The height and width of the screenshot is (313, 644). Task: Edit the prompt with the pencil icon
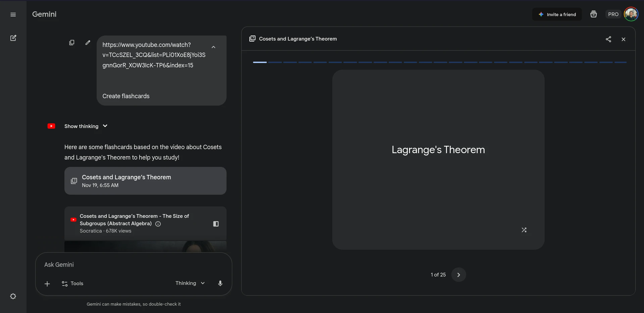[88, 43]
